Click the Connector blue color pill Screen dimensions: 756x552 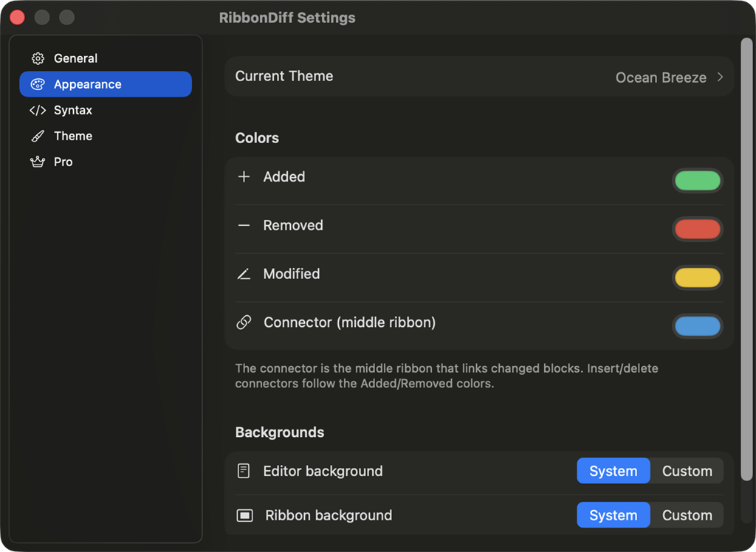click(x=697, y=326)
